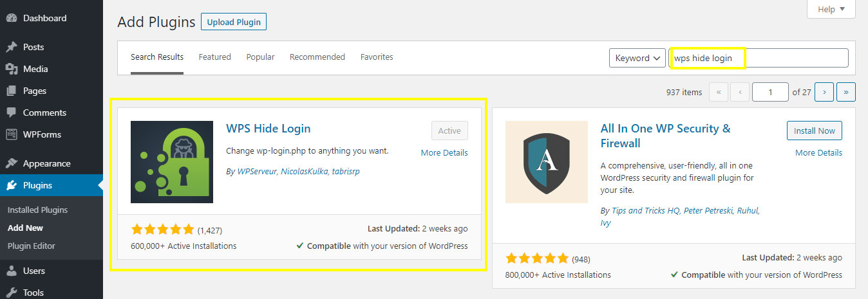
Task: Click the Users icon in sidebar
Action: coord(11,271)
